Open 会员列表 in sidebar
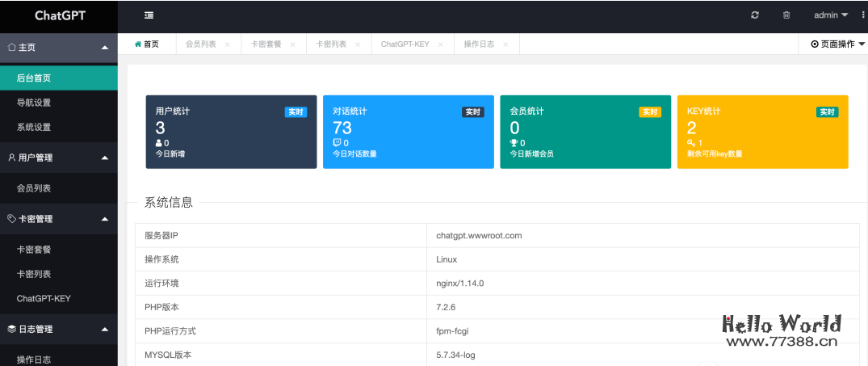The width and height of the screenshot is (868, 366). [x=59, y=188]
